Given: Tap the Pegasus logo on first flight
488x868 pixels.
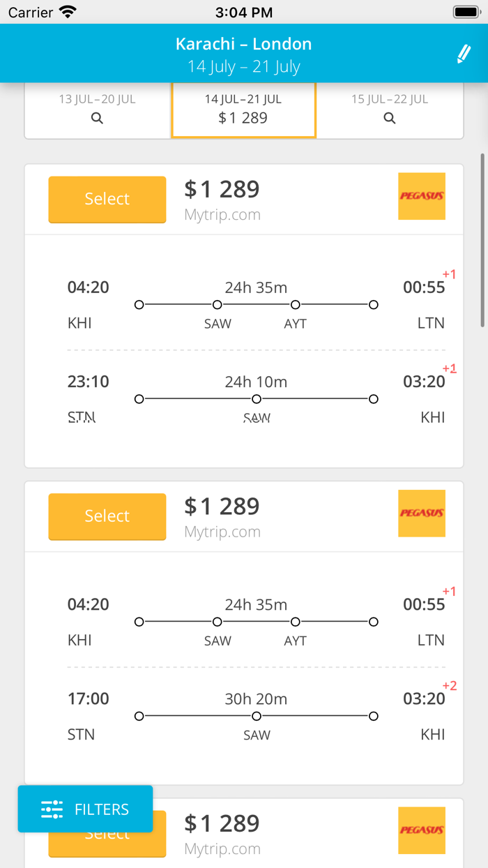Looking at the screenshot, I should [422, 196].
